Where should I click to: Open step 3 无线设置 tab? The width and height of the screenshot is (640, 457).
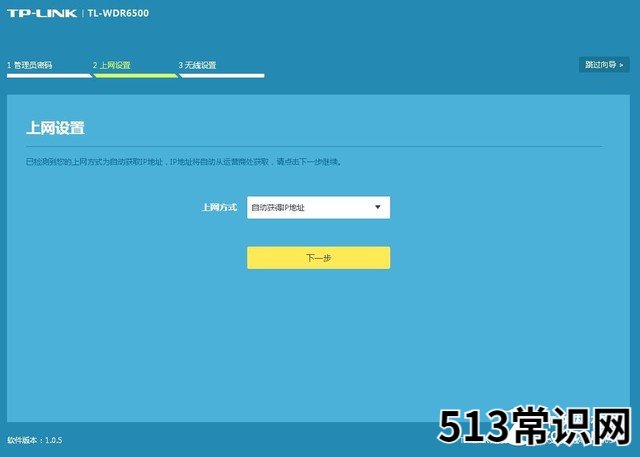[198, 65]
